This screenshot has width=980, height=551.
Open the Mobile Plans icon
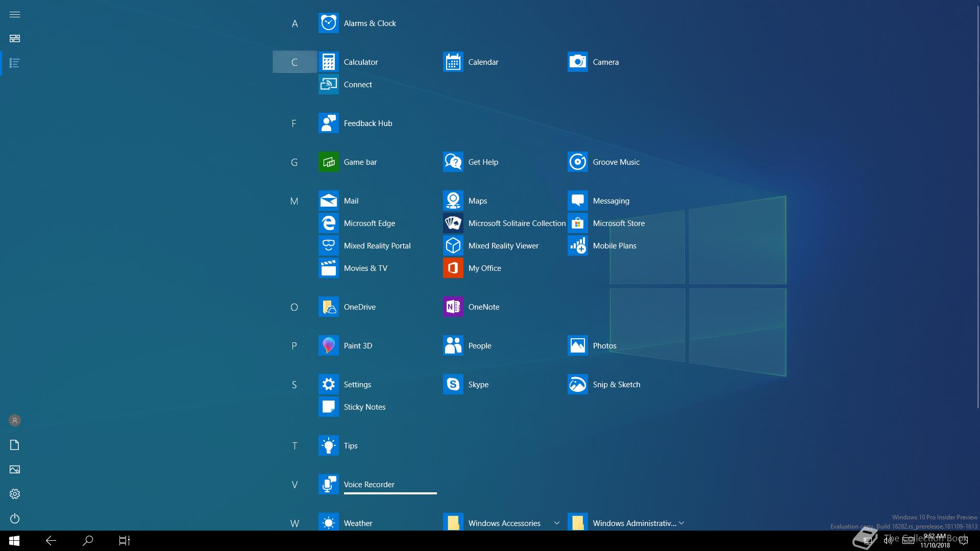tap(577, 246)
